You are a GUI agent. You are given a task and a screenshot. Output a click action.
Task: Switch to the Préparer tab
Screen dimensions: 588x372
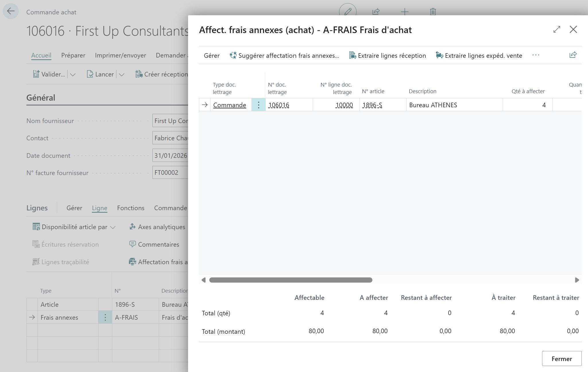click(x=73, y=55)
